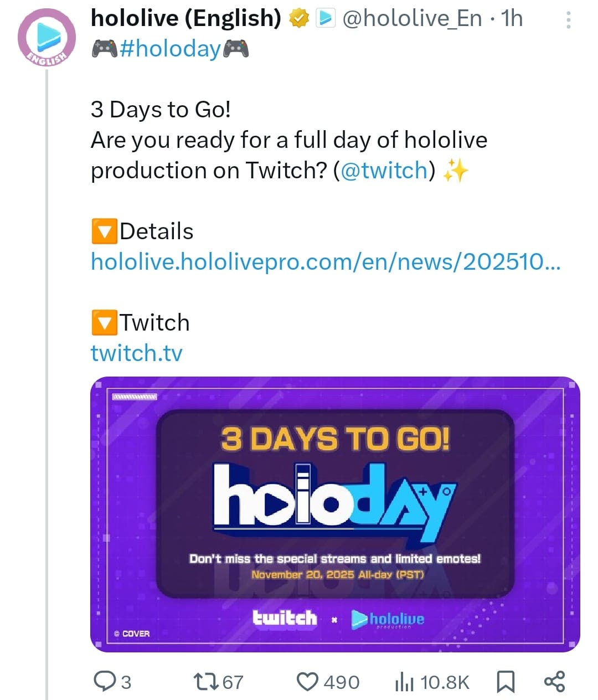Viewport: 598px width, 700px height.
Task: Like the tweet with heart icon
Action: (x=308, y=681)
